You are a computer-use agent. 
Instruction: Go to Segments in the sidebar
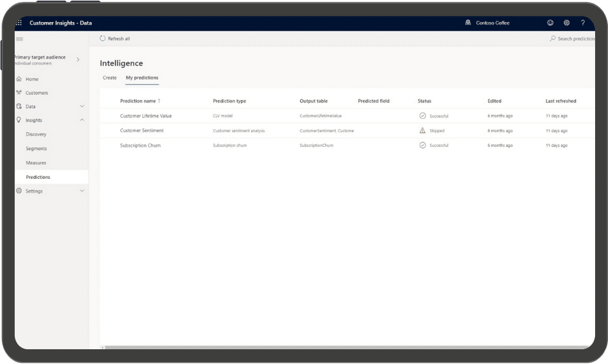point(36,149)
